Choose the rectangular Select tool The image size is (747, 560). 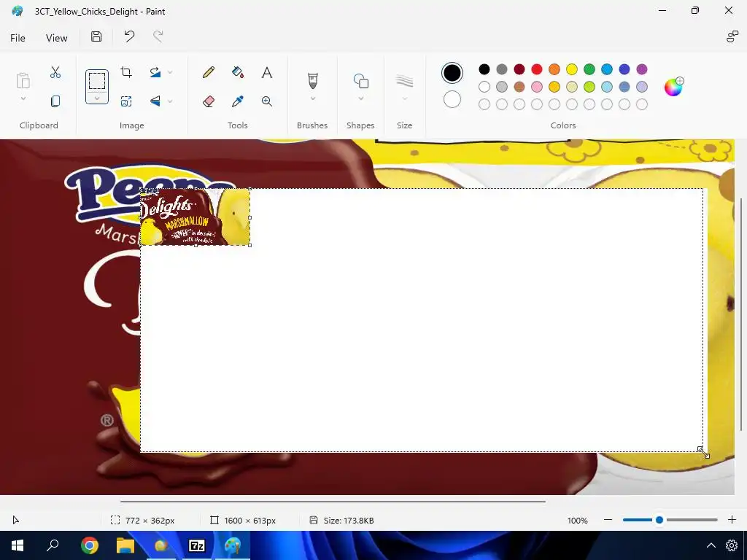tap(97, 81)
